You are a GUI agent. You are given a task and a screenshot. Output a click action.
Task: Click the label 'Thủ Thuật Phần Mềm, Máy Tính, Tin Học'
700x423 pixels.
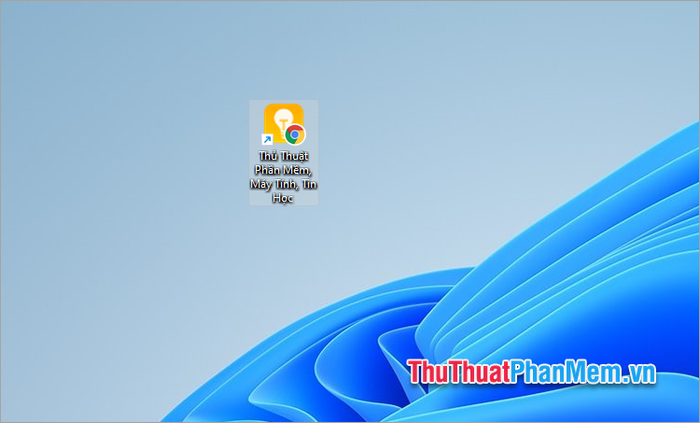pyautogui.click(x=283, y=177)
